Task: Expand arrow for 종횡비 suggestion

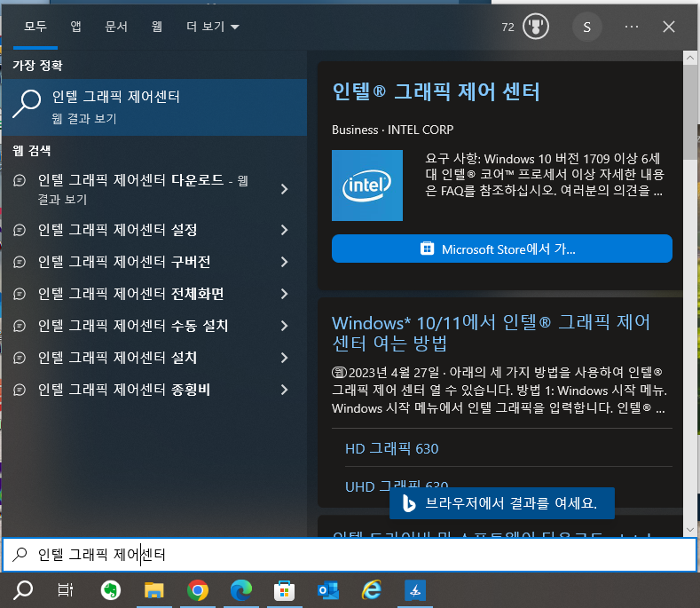Action: (x=285, y=390)
